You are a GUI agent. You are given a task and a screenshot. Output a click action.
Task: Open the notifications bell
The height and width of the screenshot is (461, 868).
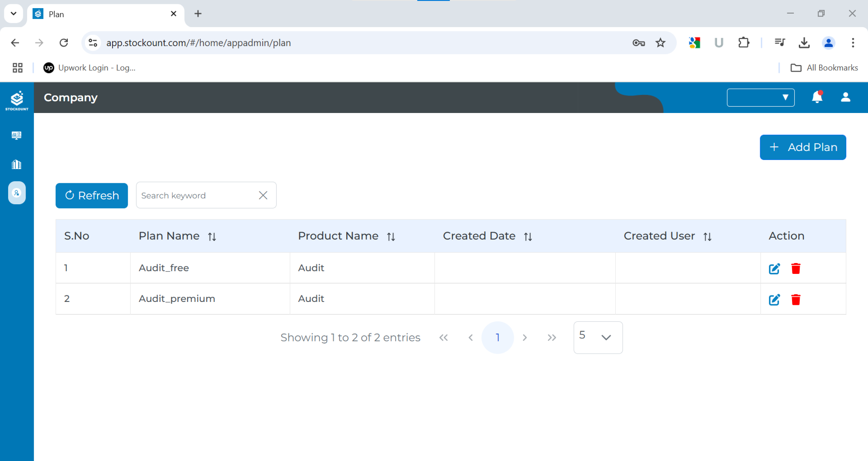[817, 97]
